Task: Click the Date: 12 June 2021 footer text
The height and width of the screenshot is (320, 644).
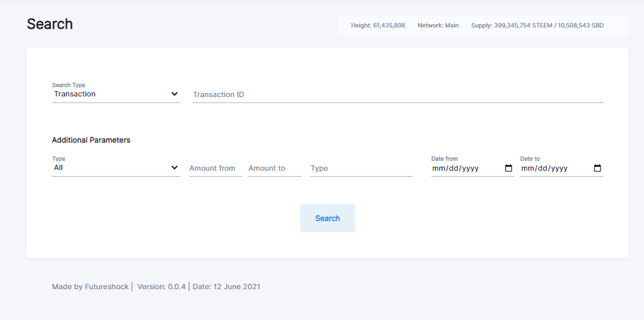Action: coord(226,287)
